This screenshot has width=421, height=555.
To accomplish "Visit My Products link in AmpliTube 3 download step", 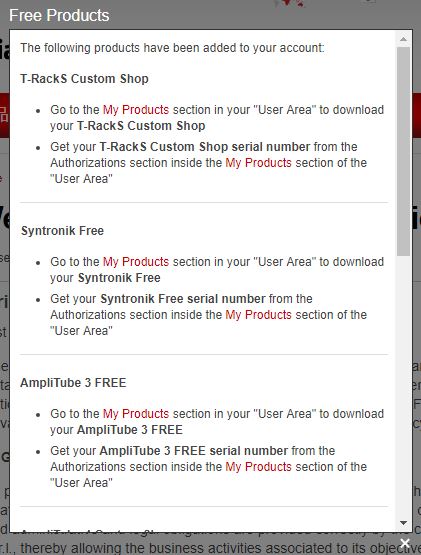I will click(x=136, y=413).
